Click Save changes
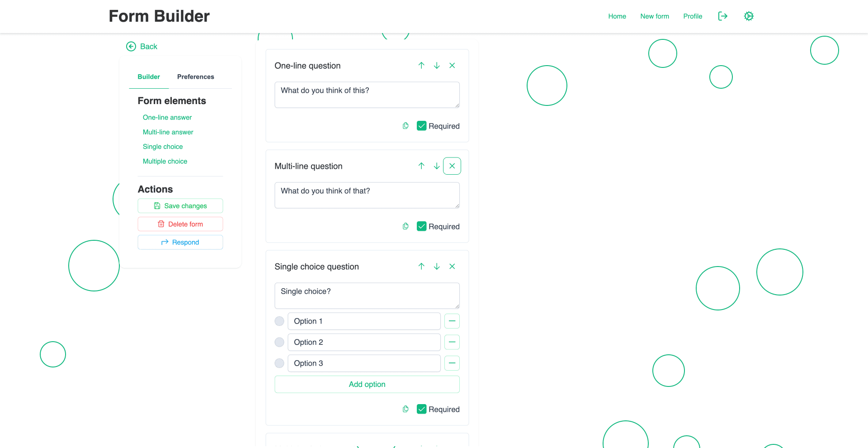This screenshot has height=448, width=868. point(180,205)
